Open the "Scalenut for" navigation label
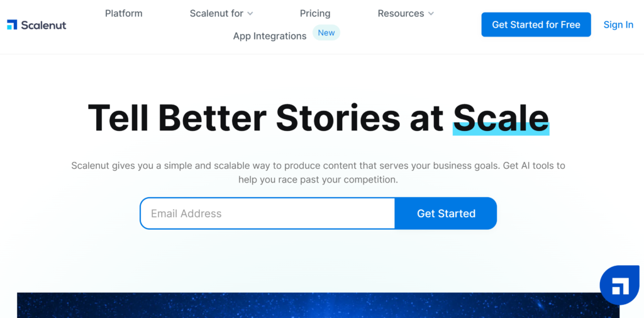 click(x=216, y=13)
